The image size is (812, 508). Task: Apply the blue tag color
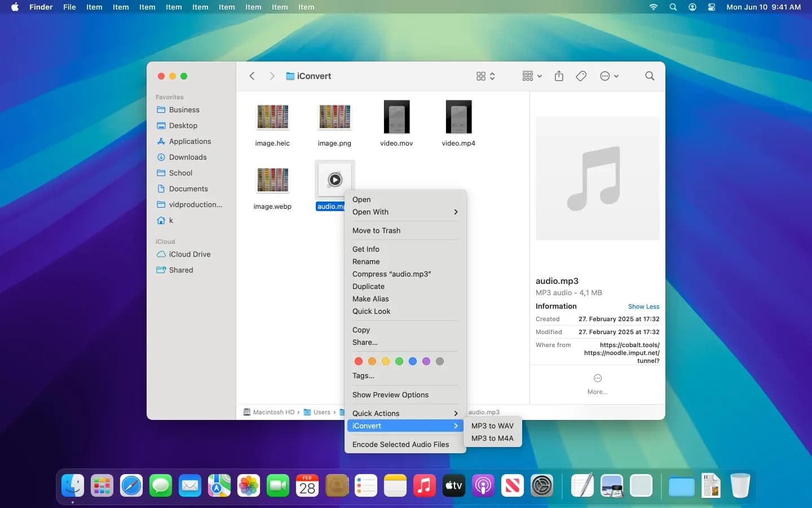(x=413, y=361)
